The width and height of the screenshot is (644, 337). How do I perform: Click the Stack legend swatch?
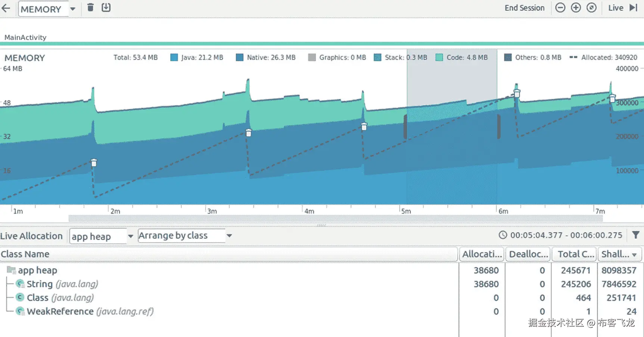[x=377, y=57]
